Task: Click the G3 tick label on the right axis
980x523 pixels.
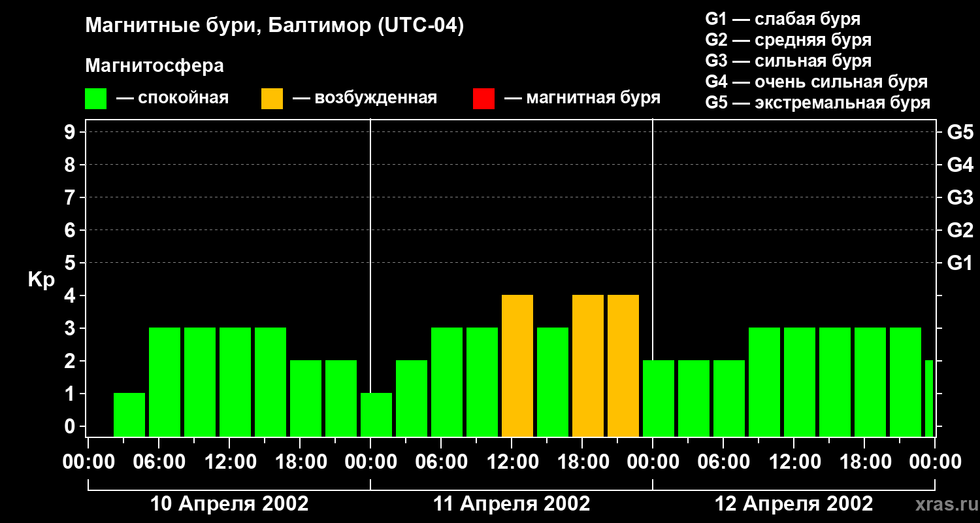Action: (960, 198)
